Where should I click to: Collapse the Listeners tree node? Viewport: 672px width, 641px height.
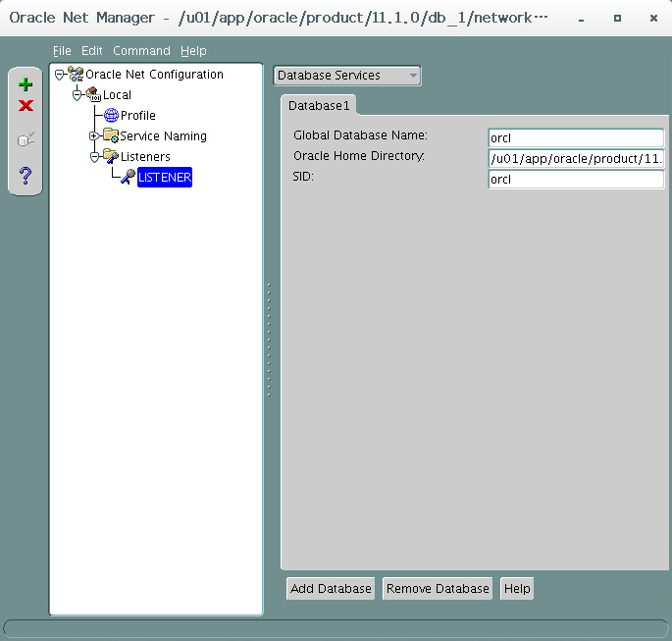pyautogui.click(x=94, y=157)
